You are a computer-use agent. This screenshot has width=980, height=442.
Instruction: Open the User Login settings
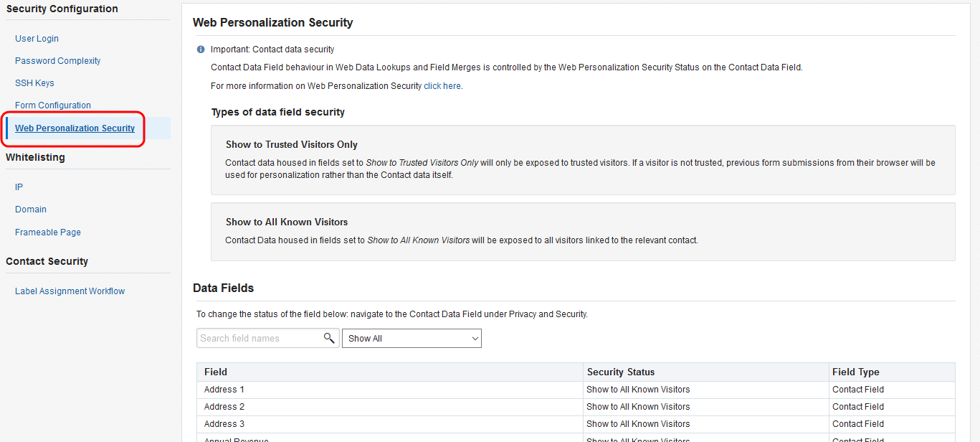point(37,39)
